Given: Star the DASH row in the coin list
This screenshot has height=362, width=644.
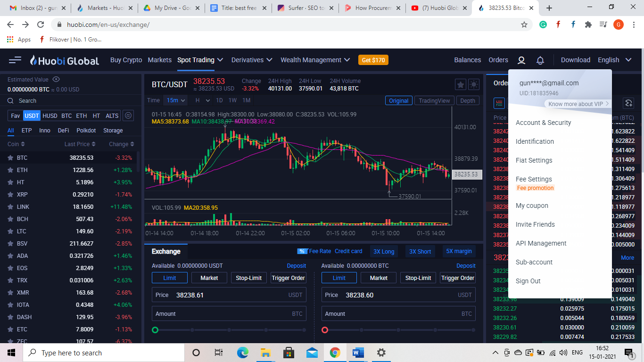Looking at the screenshot, I should click(10, 317).
